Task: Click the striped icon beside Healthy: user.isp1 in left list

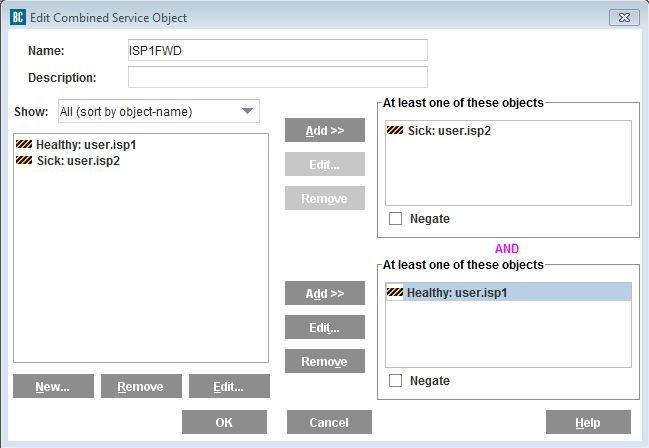Action: pos(24,145)
